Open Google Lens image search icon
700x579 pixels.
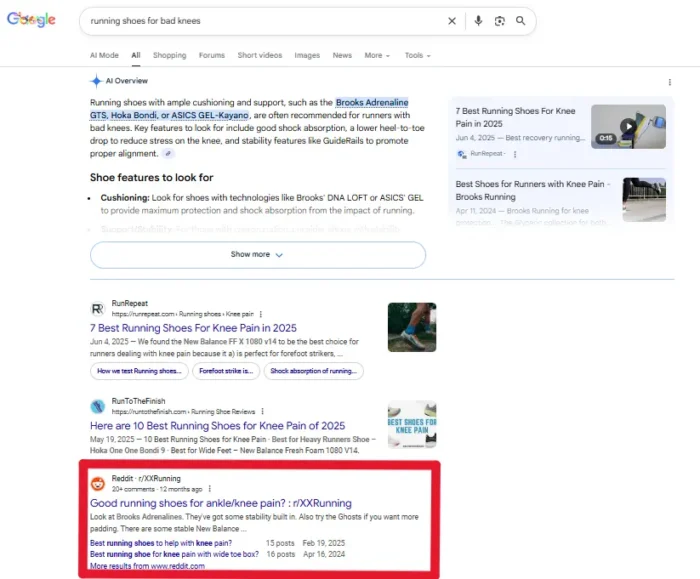coord(500,21)
